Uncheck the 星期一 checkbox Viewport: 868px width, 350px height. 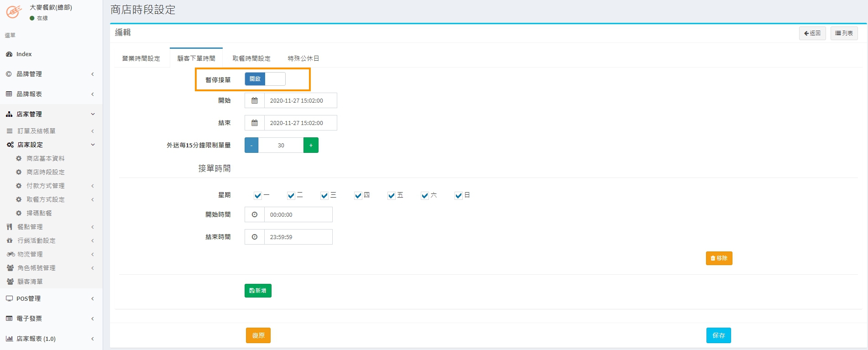[x=258, y=196]
